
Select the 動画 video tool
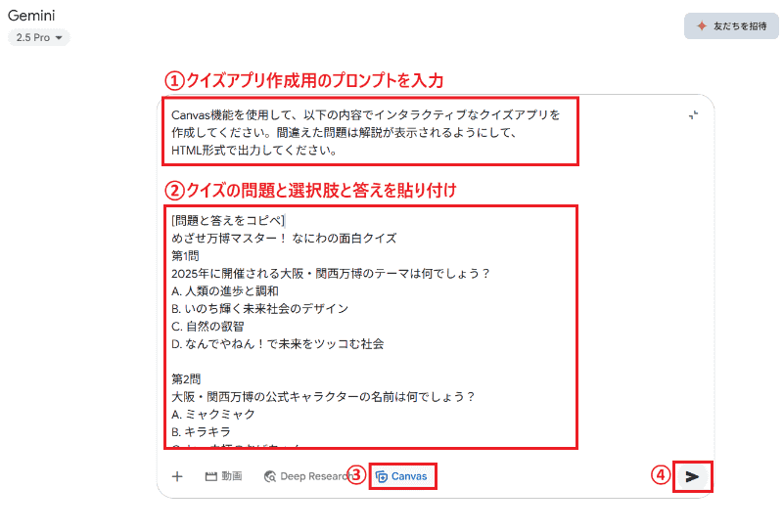224,476
